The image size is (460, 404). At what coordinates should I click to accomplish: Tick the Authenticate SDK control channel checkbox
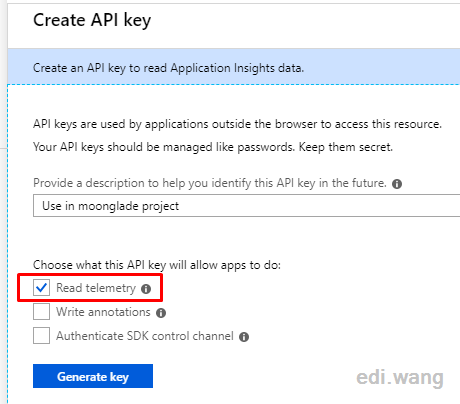41,335
